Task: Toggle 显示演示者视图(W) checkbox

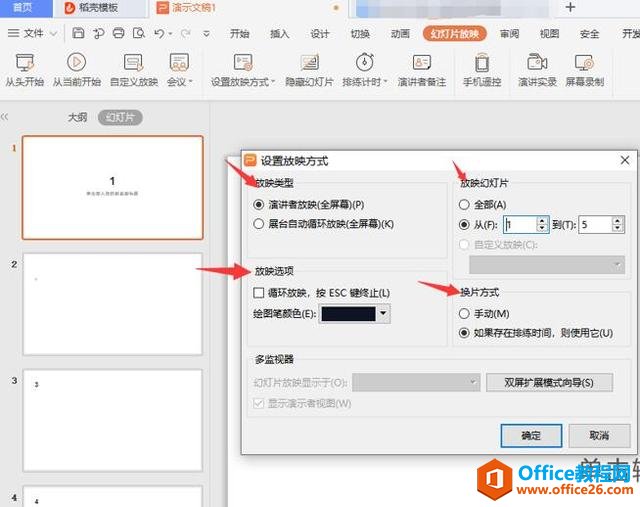Action: tap(258, 404)
